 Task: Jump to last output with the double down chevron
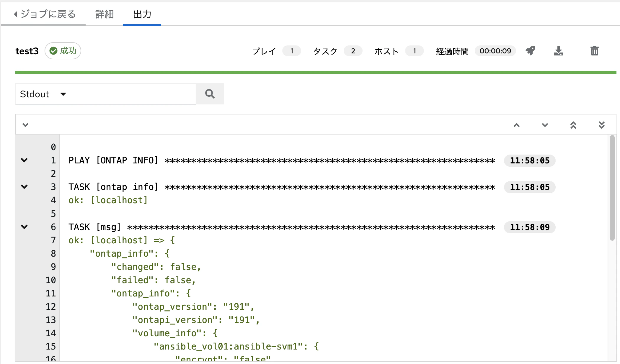click(x=601, y=125)
